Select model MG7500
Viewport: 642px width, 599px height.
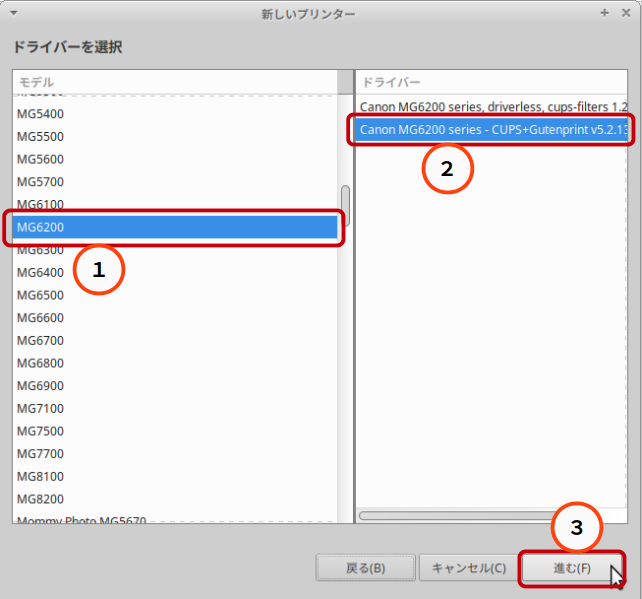175,431
